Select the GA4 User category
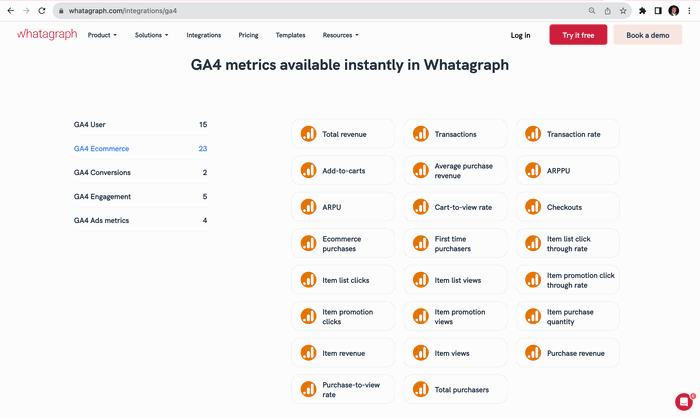The image size is (700, 418). tap(140, 125)
